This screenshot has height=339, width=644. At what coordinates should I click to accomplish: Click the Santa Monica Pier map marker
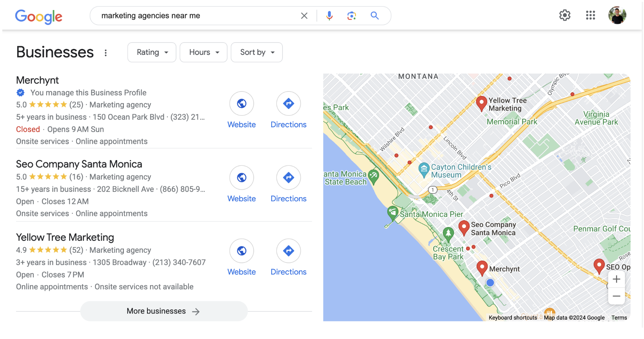coord(393,213)
